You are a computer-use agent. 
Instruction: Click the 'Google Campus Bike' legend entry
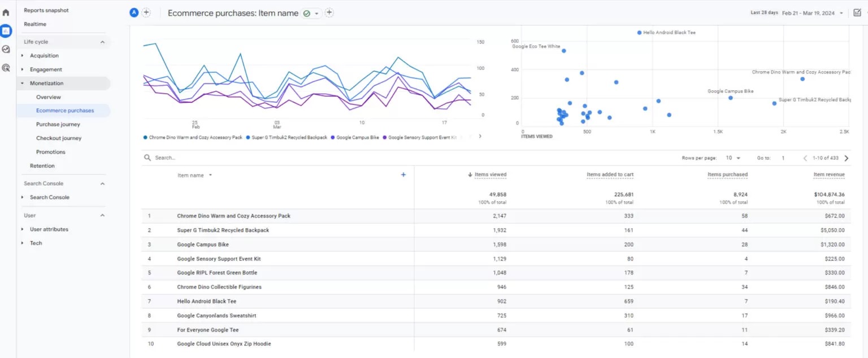click(354, 137)
